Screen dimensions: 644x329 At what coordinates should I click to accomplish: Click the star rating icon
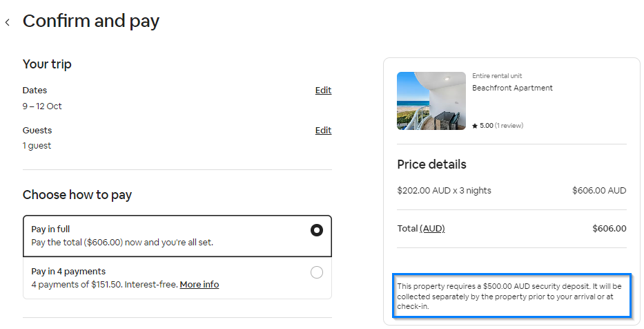(475, 126)
